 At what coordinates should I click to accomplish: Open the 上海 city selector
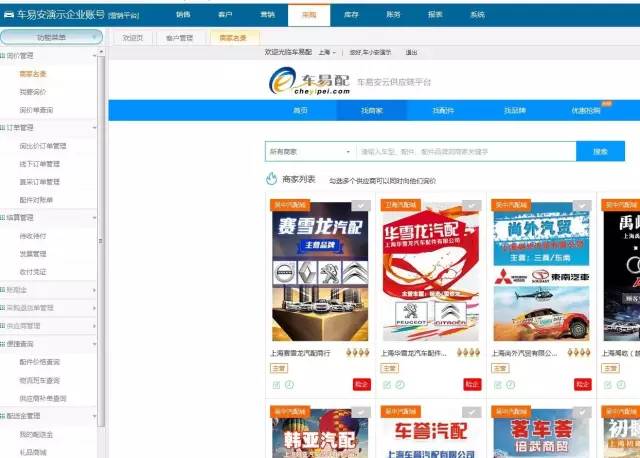click(x=327, y=52)
